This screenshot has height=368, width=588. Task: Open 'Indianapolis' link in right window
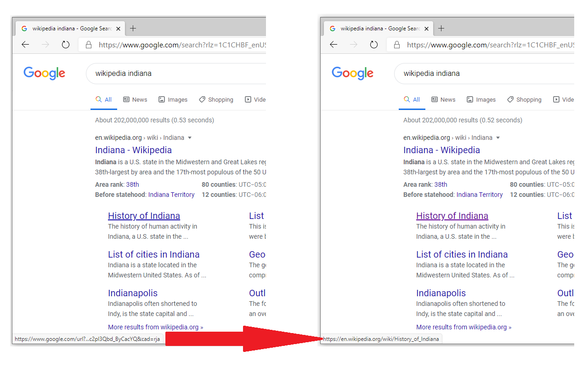tap(441, 293)
